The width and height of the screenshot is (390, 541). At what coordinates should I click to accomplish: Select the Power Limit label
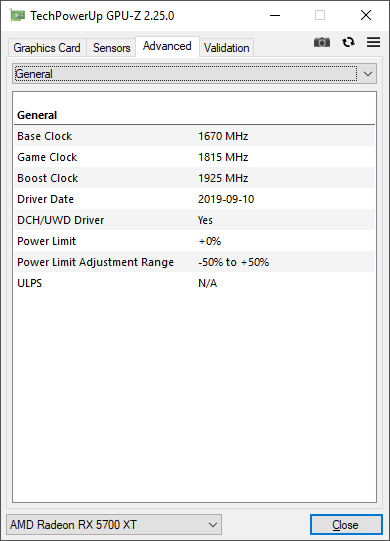point(46,241)
